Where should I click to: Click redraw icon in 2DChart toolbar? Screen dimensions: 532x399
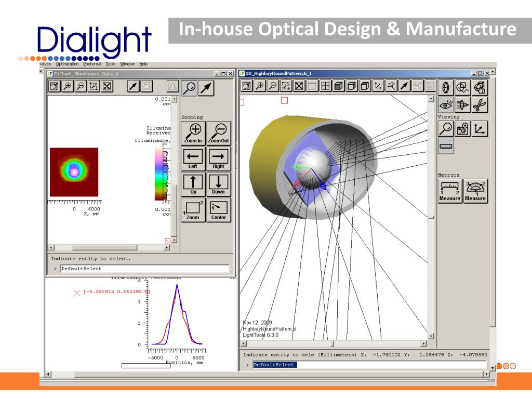(54, 86)
